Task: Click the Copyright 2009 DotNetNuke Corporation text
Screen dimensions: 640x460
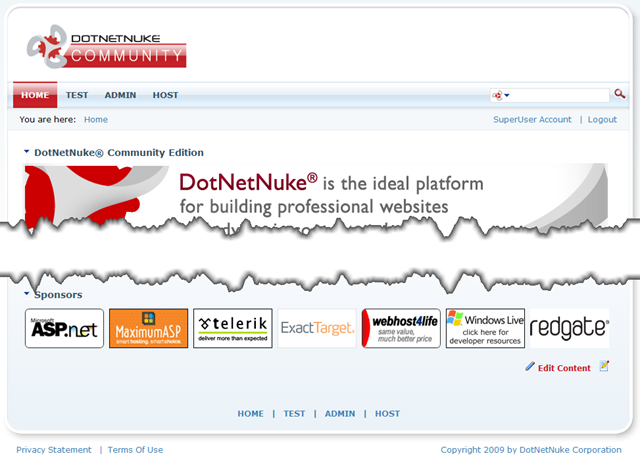Action: (531, 450)
